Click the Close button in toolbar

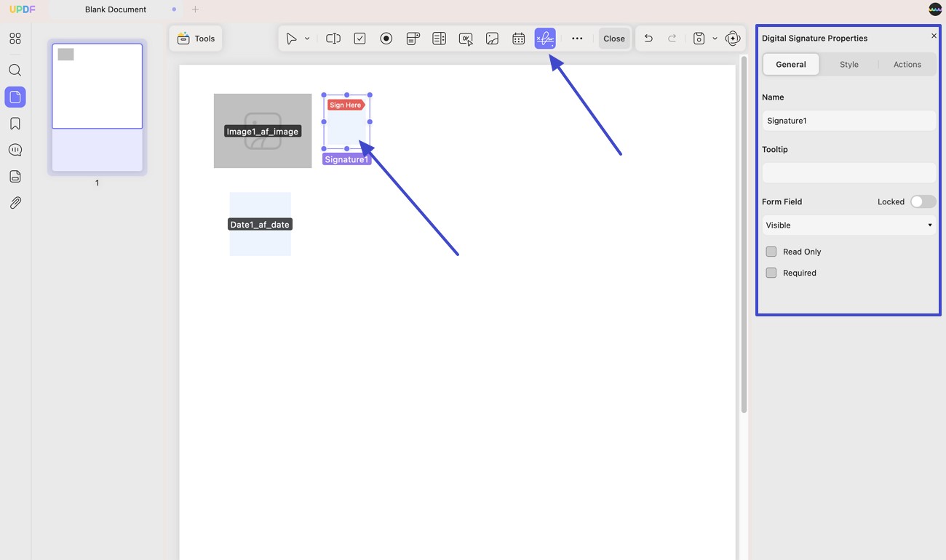614,39
